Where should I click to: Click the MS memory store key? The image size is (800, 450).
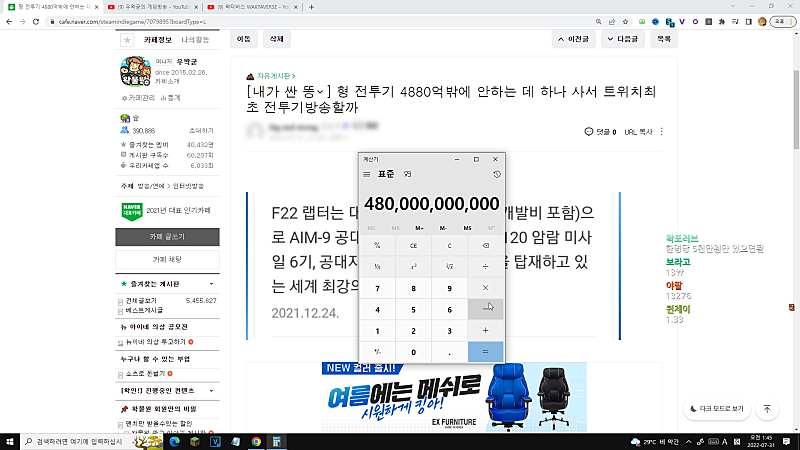(x=467, y=228)
